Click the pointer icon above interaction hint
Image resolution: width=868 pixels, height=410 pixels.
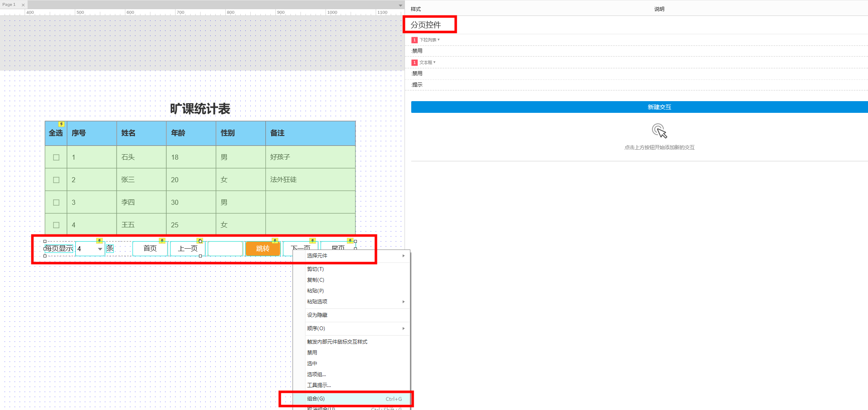(x=659, y=131)
